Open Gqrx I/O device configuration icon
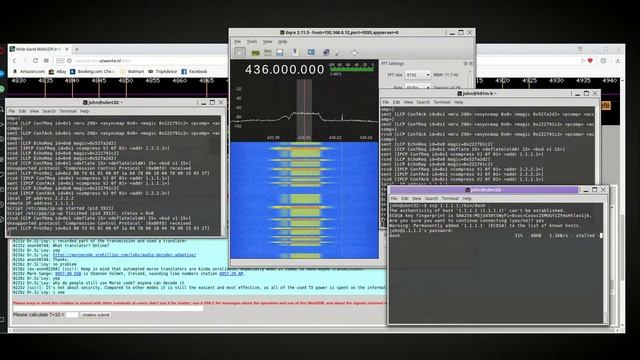 256,53
